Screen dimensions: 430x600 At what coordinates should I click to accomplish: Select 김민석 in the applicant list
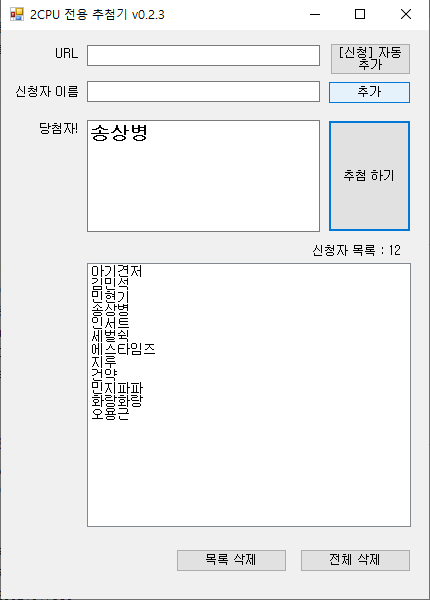click(110, 284)
